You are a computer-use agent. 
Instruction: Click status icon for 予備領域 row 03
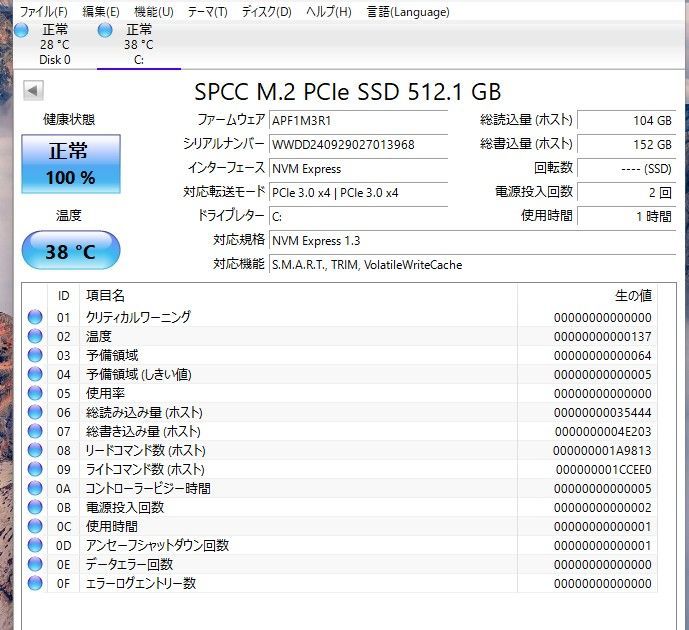pyautogui.click(x=35, y=355)
